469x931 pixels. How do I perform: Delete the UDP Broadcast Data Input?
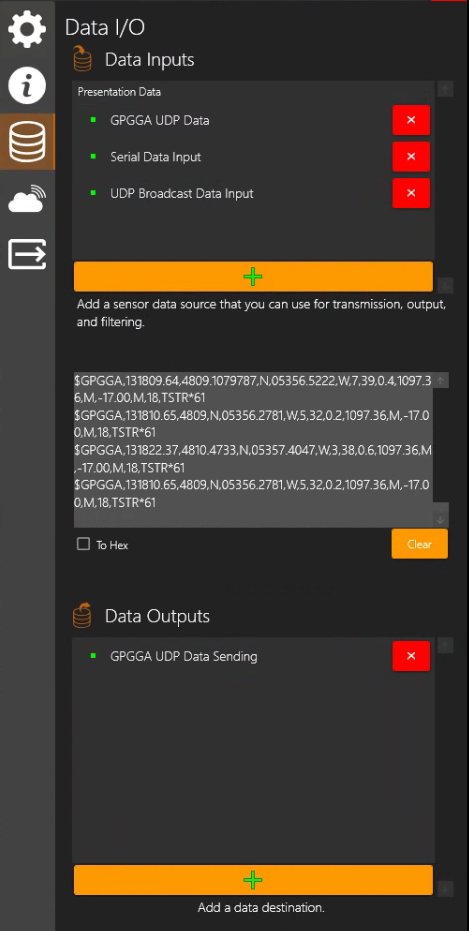(x=411, y=193)
